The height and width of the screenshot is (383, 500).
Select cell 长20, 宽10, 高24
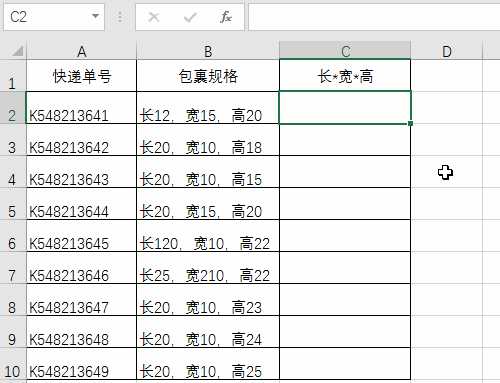click(208, 332)
